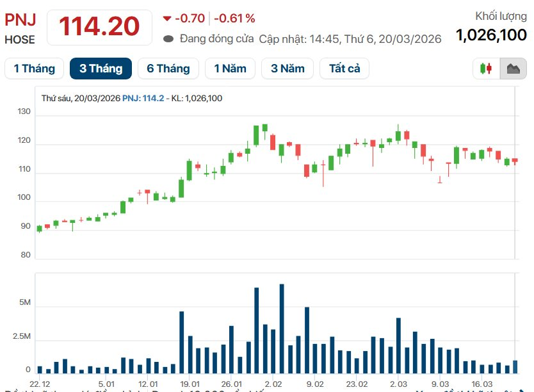This screenshot has height=392, width=534.
Task: Switch to candlestick chart view
Action: [x=486, y=69]
